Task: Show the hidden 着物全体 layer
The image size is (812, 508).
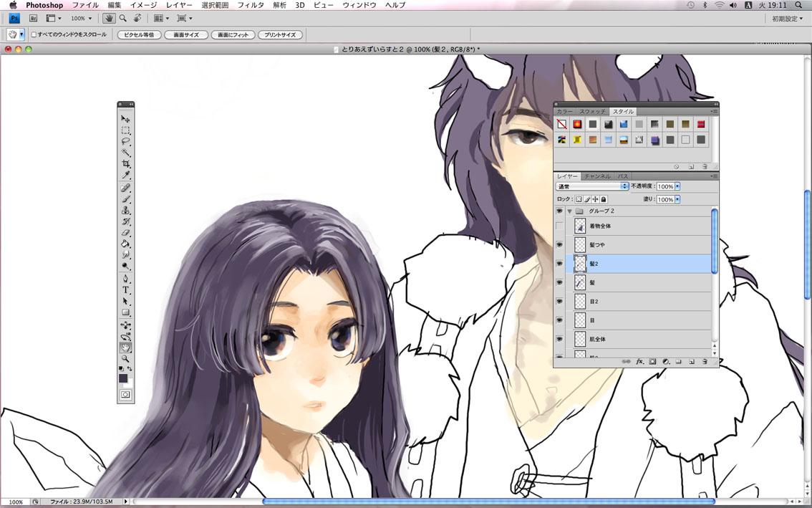Action: [559, 226]
